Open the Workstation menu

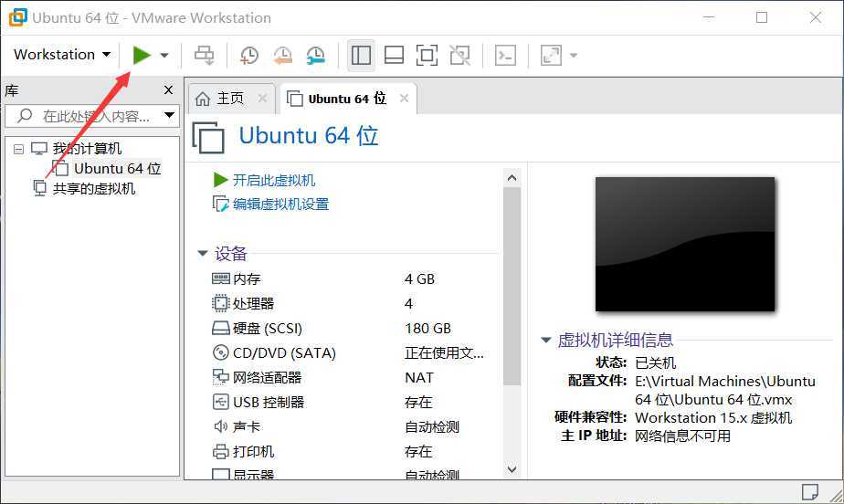tap(62, 55)
